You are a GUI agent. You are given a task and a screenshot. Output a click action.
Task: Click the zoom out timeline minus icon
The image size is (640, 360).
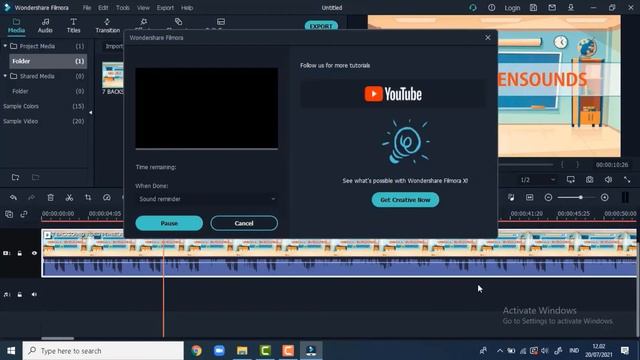[x=549, y=198]
